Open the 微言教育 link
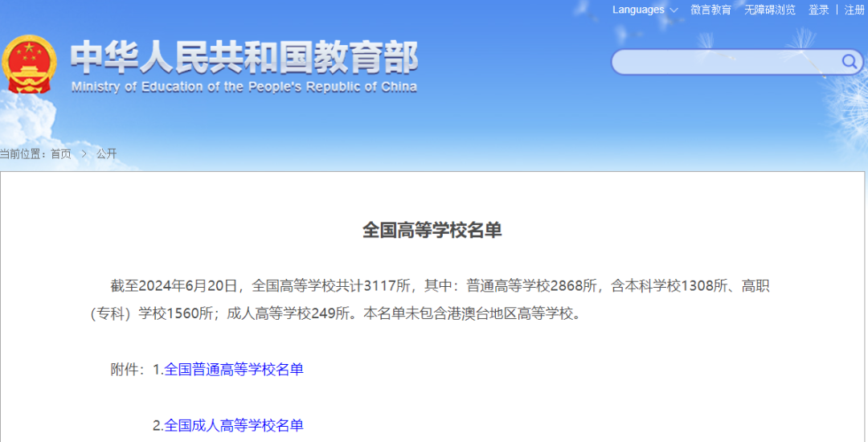The width and height of the screenshot is (868, 442). [x=710, y=10]
